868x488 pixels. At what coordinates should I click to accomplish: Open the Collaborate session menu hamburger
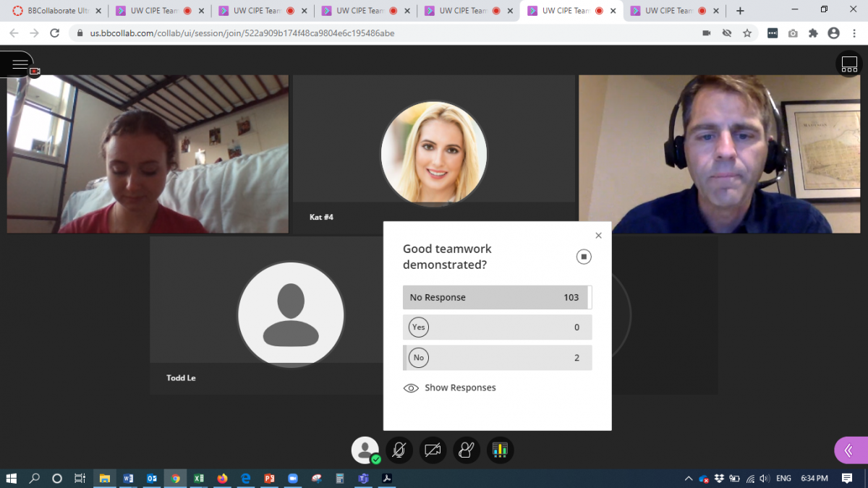pyautogui.click(x=20, y=65)
